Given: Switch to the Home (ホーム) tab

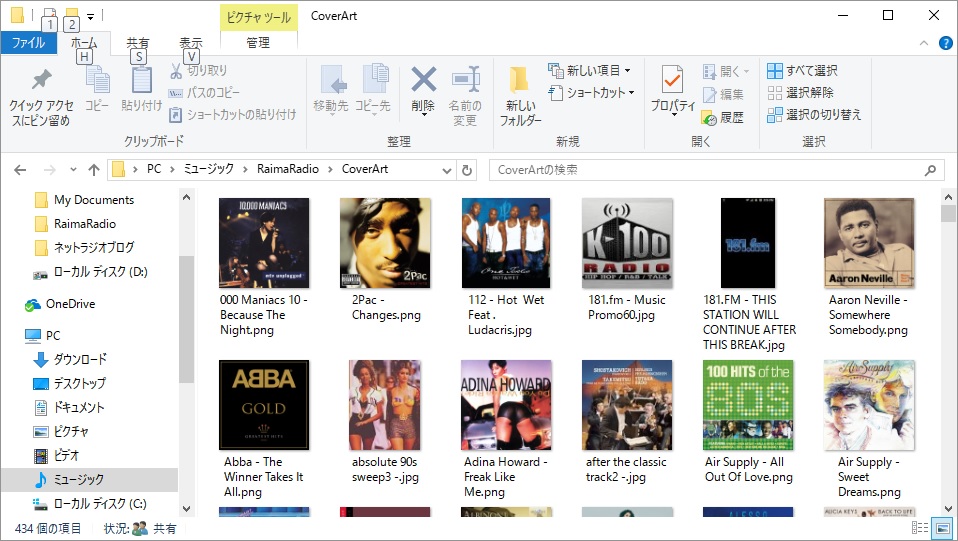Looking at the screenshot, I should tap(84, 43).
